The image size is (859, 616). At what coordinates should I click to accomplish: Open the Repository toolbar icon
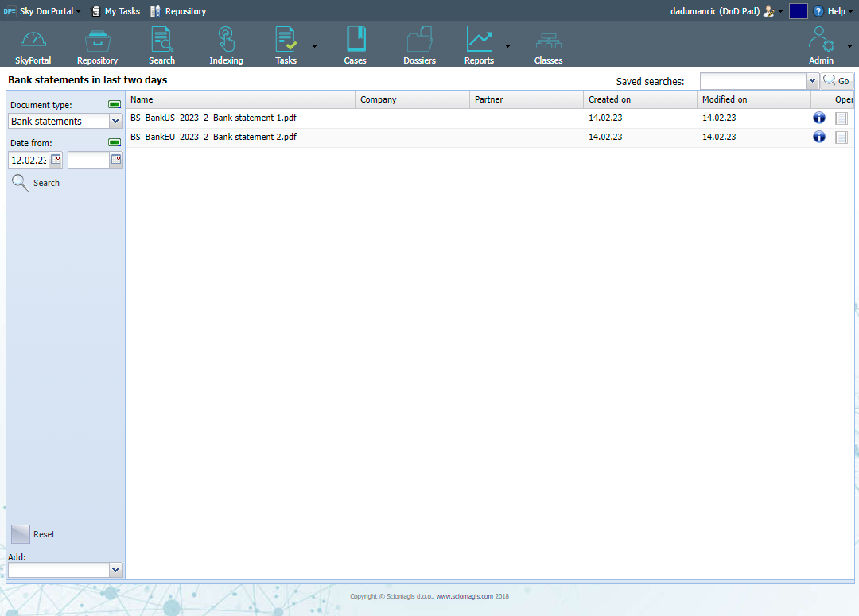tap(98, 41)
